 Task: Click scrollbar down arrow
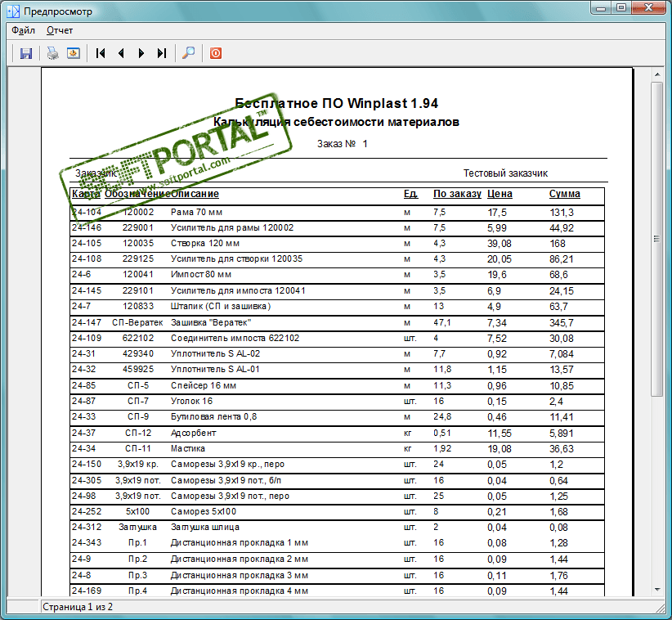pyautogui.click(x=657, y=590)
